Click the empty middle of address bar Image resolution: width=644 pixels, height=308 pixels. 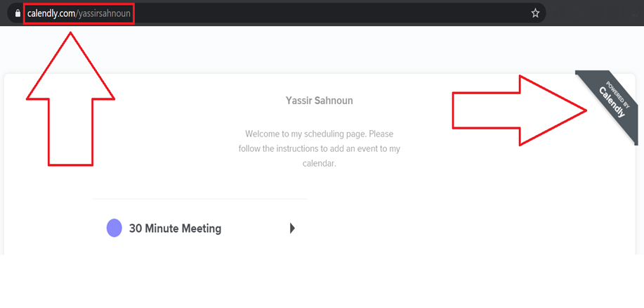329,13
